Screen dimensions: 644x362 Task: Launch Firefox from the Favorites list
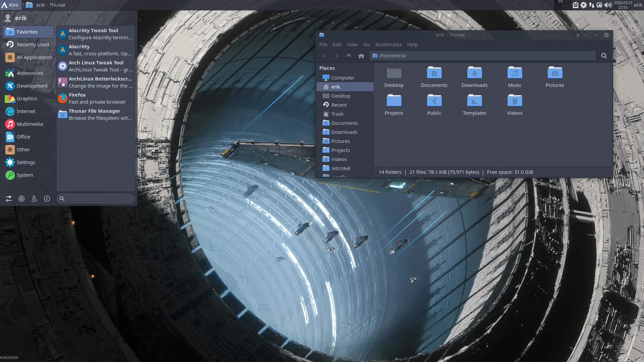pos(96,98)
